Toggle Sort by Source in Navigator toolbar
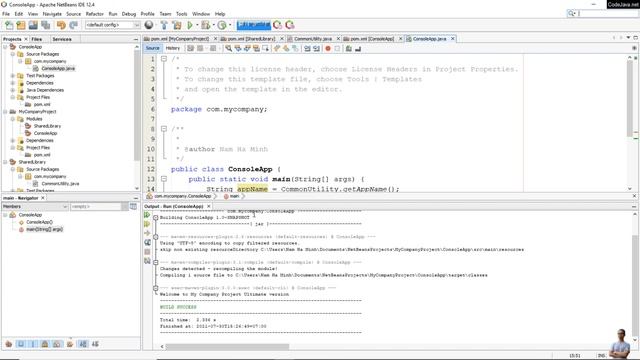The width and height of the screenshot is (640, 360). [x=95, y=344]
